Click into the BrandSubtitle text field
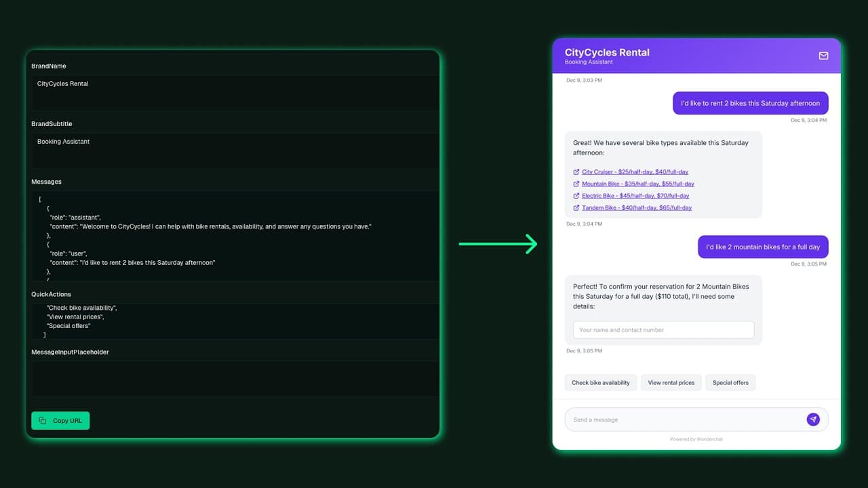868x488 pixels. 235,150
